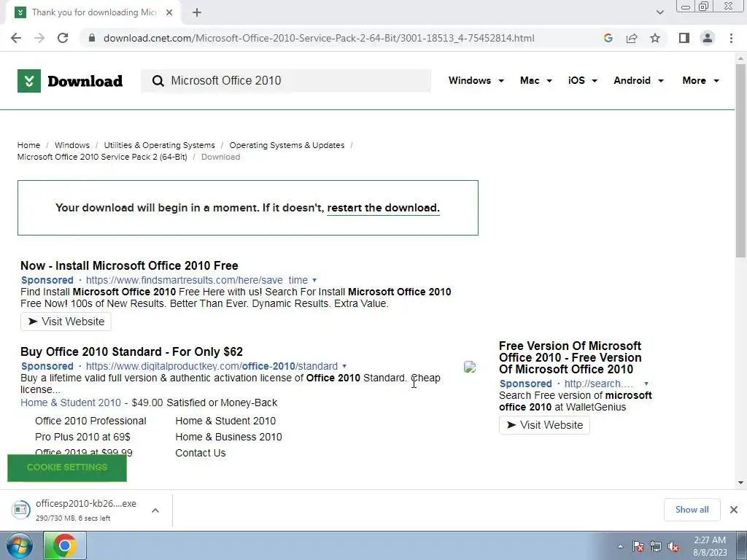Click the padlock site info icon
747x560 pixels.
coord(92,38)
